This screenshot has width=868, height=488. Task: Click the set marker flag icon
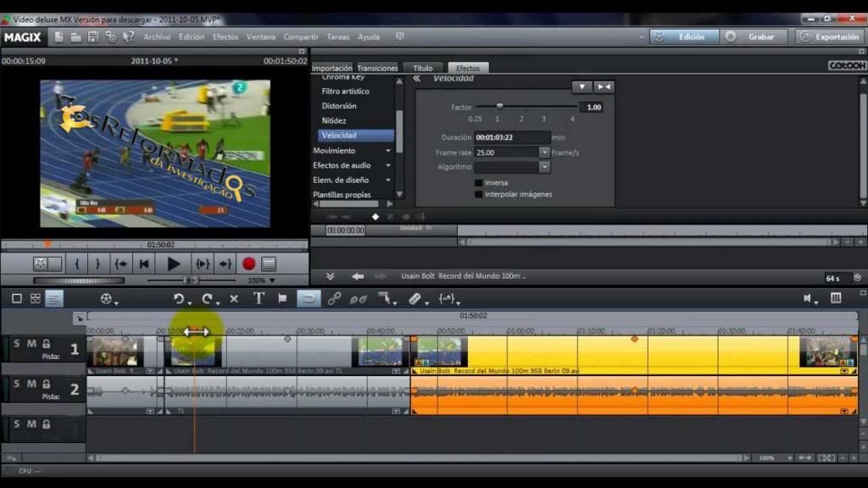[282, 298]
